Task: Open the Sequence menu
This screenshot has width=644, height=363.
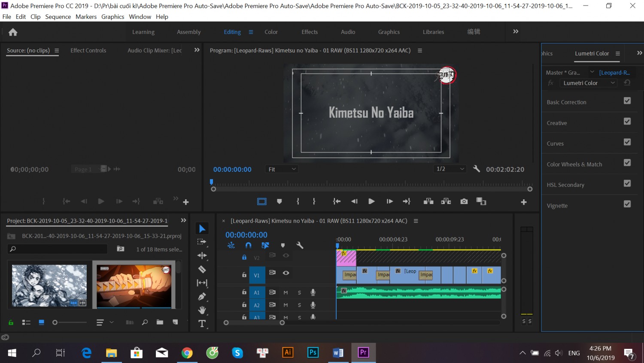Action: coord(58,17)
